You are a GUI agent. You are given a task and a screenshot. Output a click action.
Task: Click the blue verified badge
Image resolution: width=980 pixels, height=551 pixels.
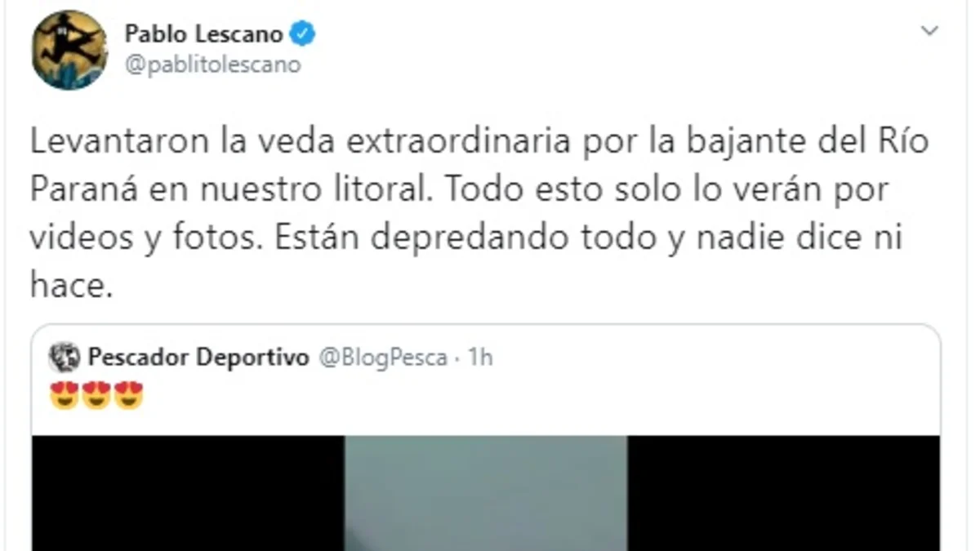point(305,34)
